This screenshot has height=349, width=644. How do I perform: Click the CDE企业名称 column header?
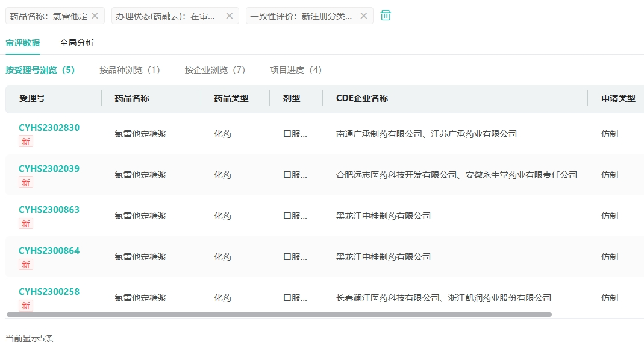tap(361, 98)
